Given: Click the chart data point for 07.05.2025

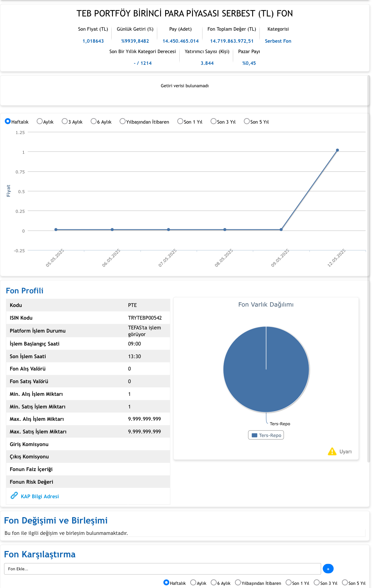Looking at the screenshot, I should pos(169,230).
